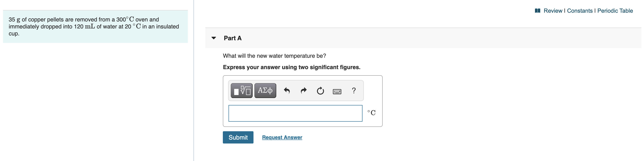The width and height of the screenshot is (644, 161).
Task: Click Request Answer link
Action: 282,137
